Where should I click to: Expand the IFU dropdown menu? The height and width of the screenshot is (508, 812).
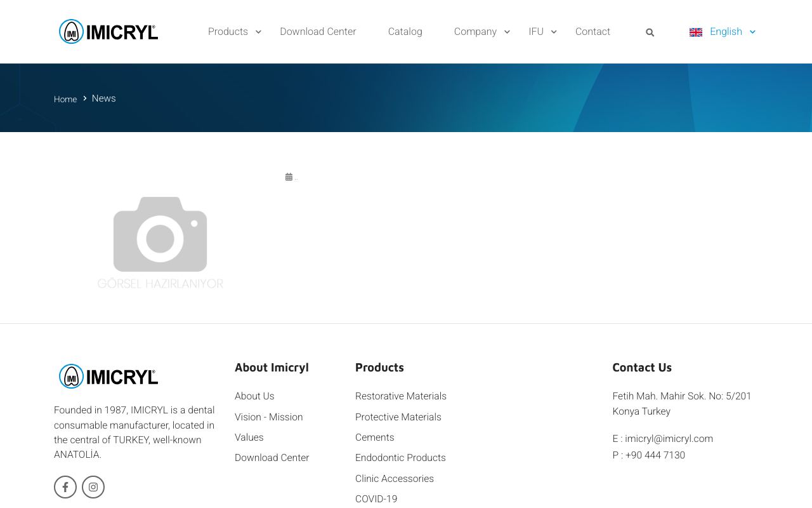[542, 32]
